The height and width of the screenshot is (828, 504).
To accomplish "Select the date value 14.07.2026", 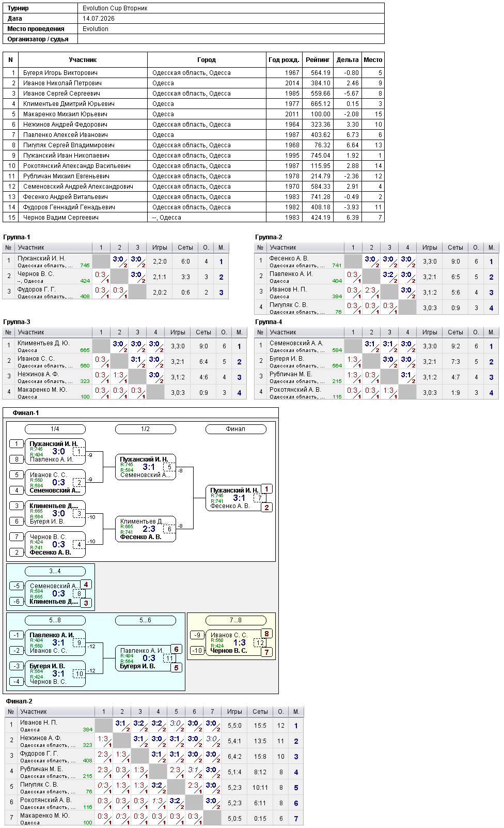I will [x=99, y=19].
